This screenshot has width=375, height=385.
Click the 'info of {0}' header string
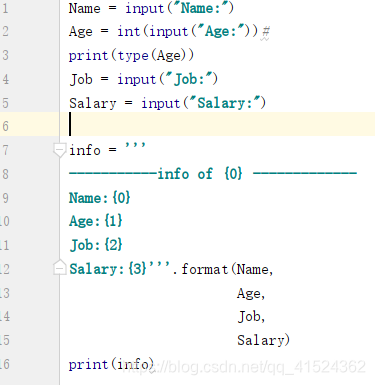coord(200,174)
